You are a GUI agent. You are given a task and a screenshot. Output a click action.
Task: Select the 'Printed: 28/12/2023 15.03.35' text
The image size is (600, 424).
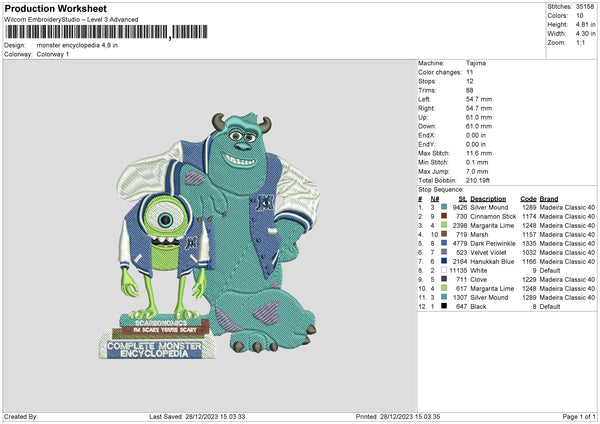click(398, 416)
